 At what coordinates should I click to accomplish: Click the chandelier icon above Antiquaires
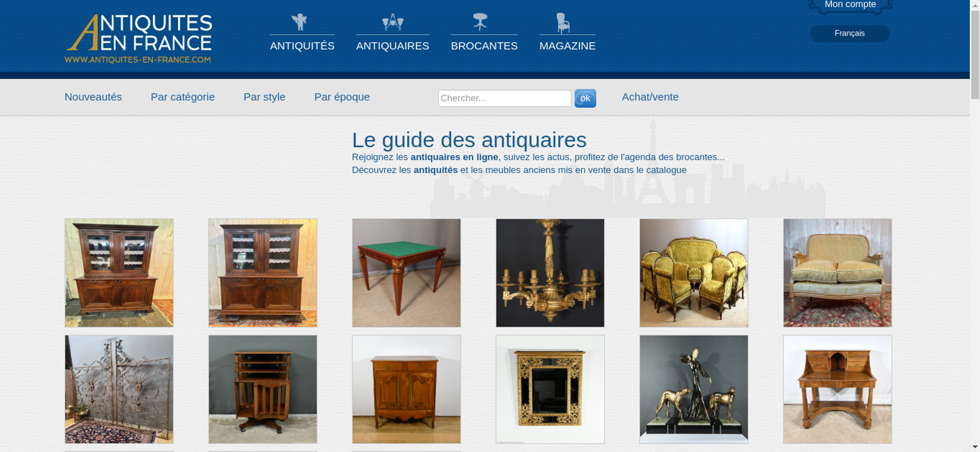(392, 22)
